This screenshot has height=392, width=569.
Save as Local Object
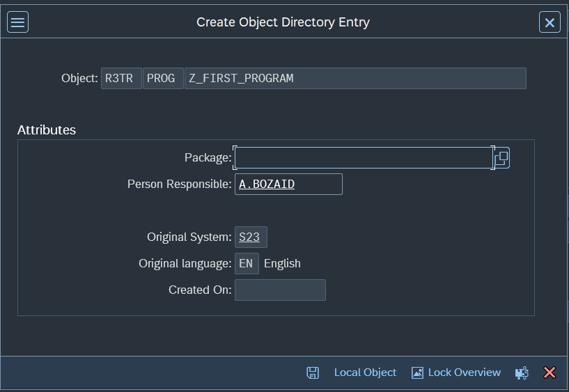[365, 373]
